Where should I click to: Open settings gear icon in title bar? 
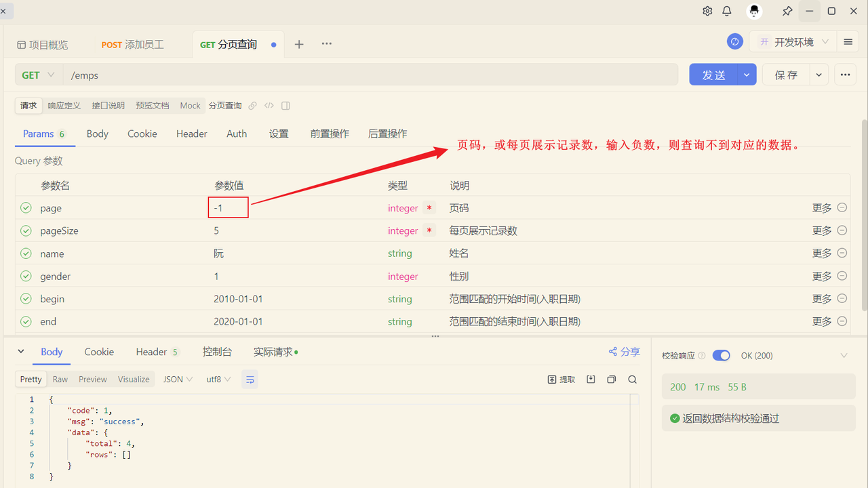point(707,11)
